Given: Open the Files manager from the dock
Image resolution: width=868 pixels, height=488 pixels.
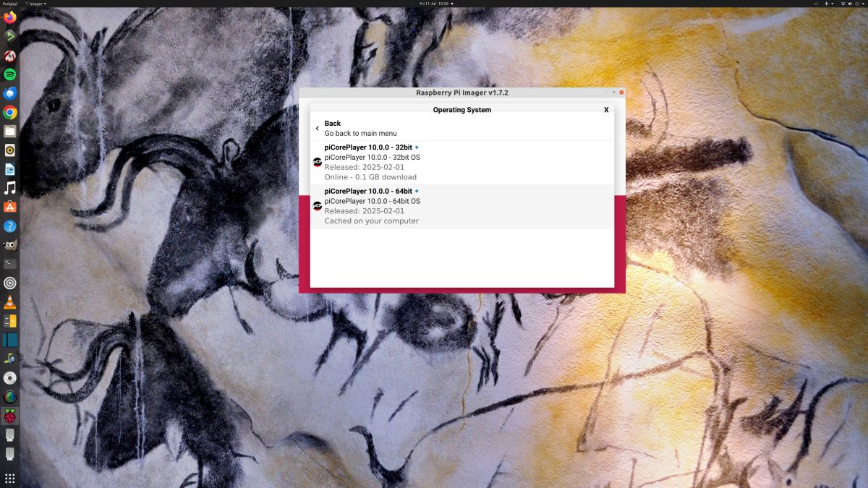Looking at the screenshot, I should tap(10, 131).
